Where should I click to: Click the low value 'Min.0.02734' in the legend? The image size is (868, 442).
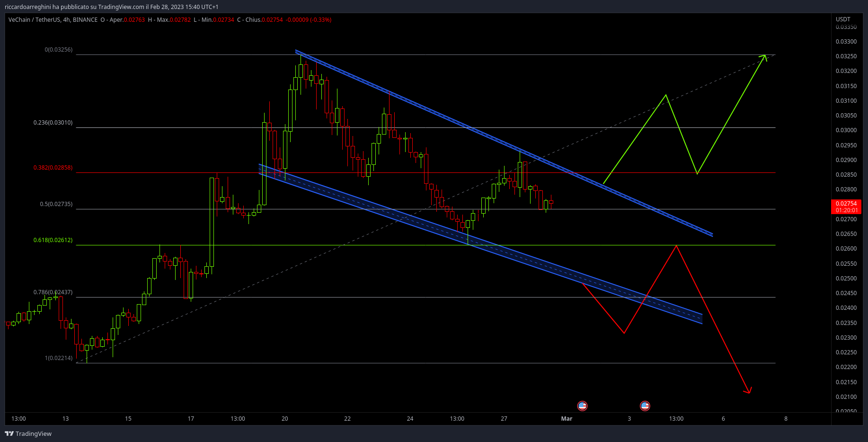click(x=218, y=20)
